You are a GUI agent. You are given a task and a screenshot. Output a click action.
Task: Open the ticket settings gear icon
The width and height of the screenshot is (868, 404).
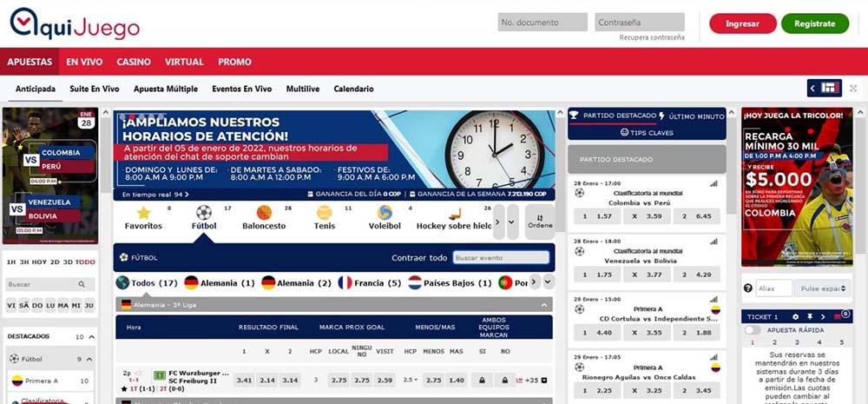point(795,317)
